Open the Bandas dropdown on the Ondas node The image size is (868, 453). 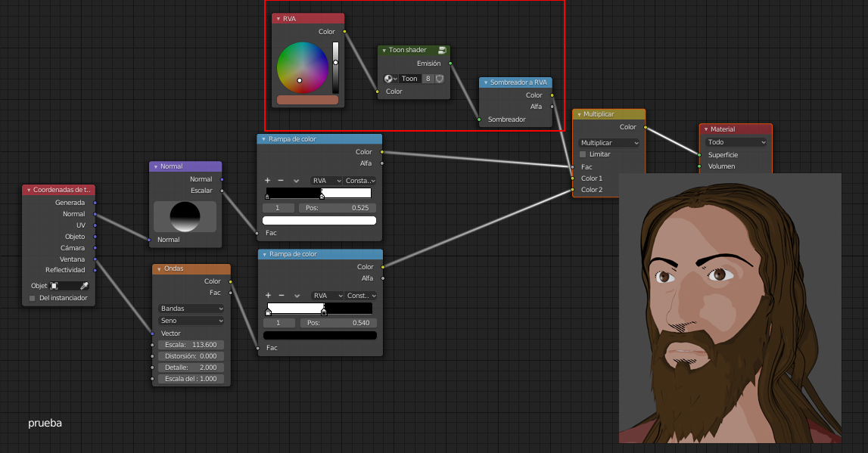pyautogui.click(x=191, y=309)
